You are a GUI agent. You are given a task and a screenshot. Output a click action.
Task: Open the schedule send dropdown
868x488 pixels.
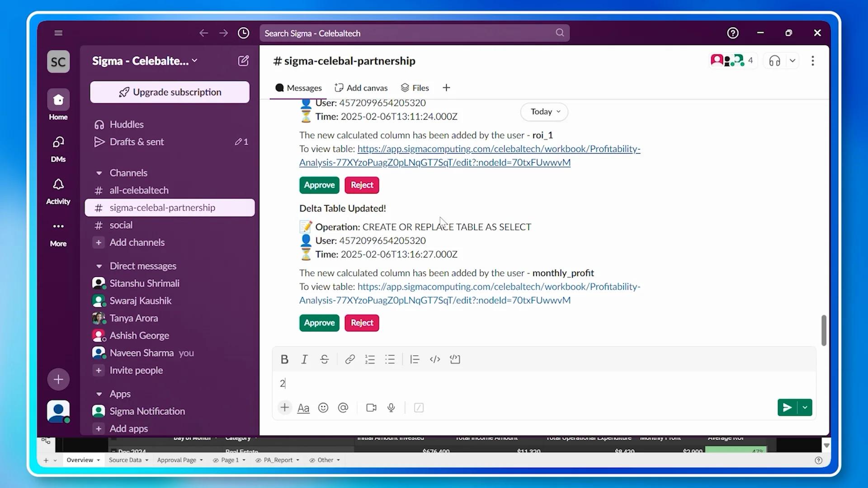click(805, 408)
